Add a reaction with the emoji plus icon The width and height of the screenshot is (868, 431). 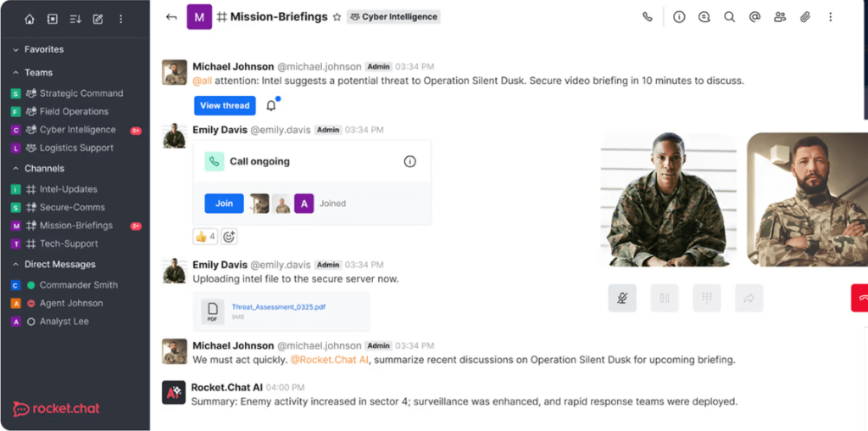point(229,237)
